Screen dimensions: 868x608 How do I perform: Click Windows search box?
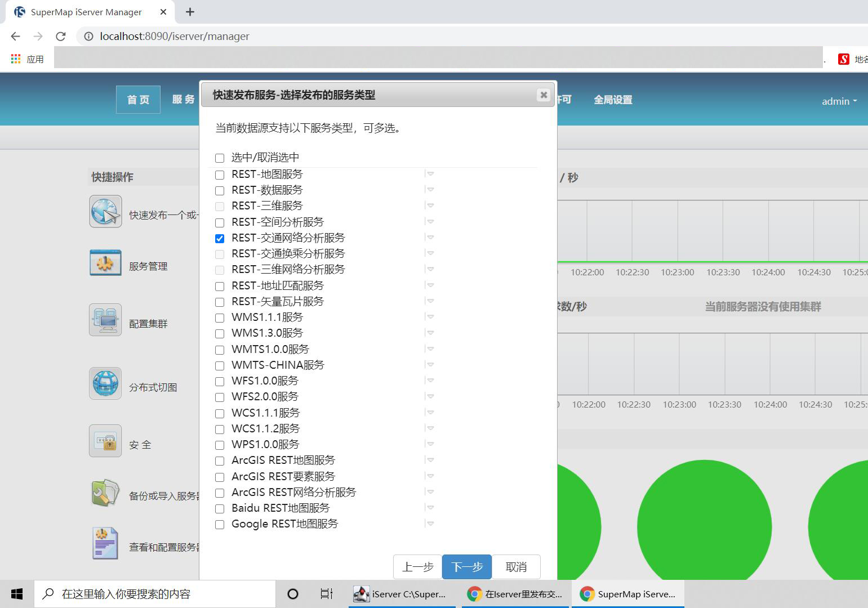pyautogui.click(x=155, y=594)
